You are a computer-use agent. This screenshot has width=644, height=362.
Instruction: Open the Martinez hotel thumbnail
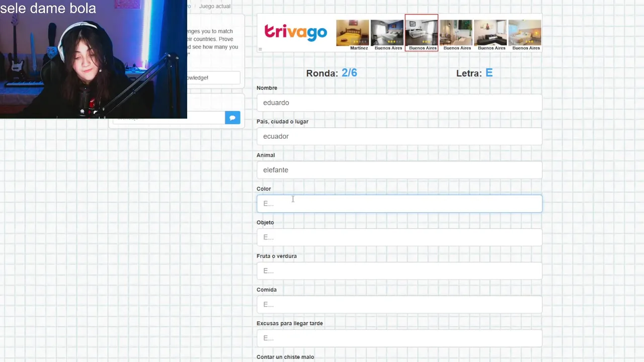353,35
